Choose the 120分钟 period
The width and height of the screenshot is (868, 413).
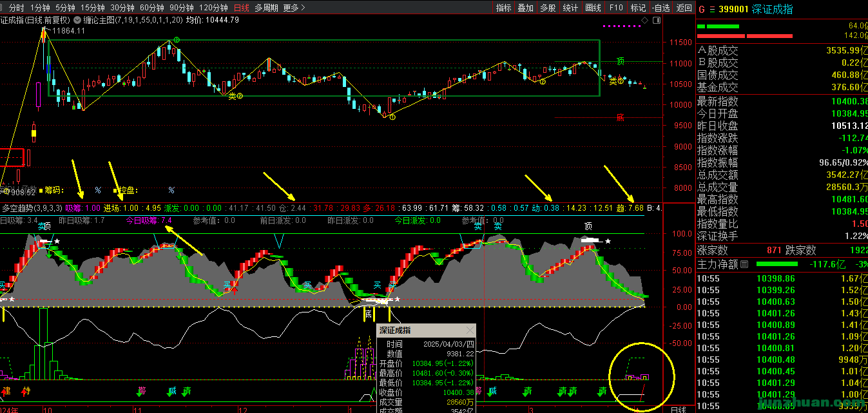click(x=213, y=8)
